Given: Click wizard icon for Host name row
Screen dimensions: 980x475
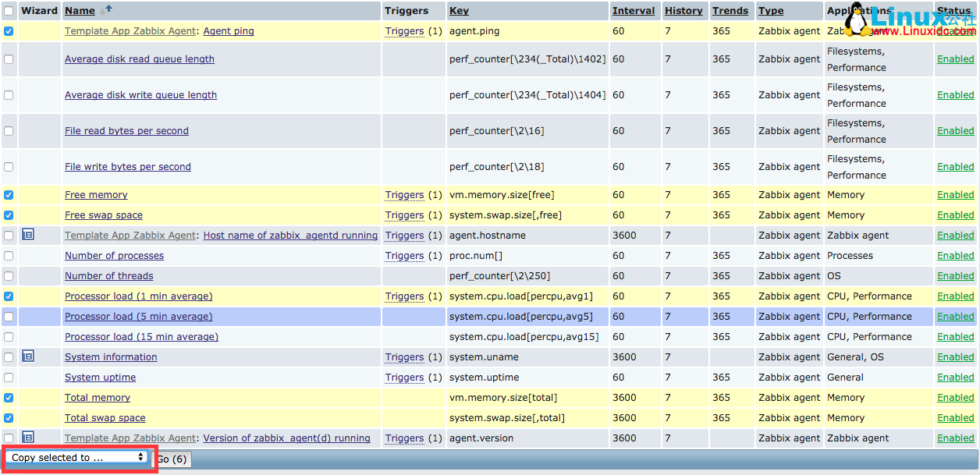Looking at the screenshot, I should pyautogui.click(x=28, y=235).
